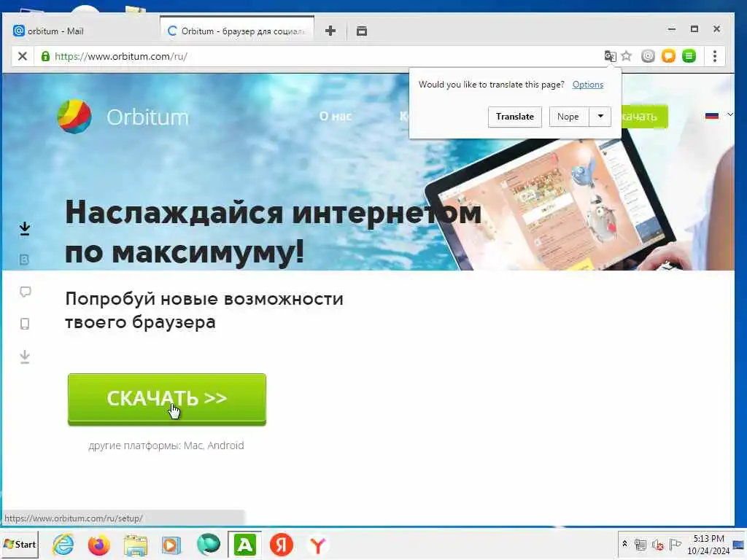Select the Orbitum браузер tab
The image size is (747, 560).
pos(237,31)
